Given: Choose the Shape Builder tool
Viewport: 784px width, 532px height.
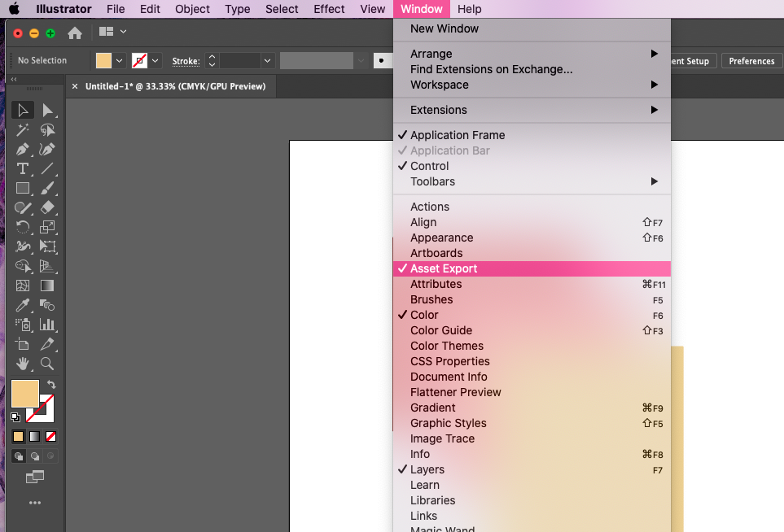Looking at the screenshot, I should (23, 266).
